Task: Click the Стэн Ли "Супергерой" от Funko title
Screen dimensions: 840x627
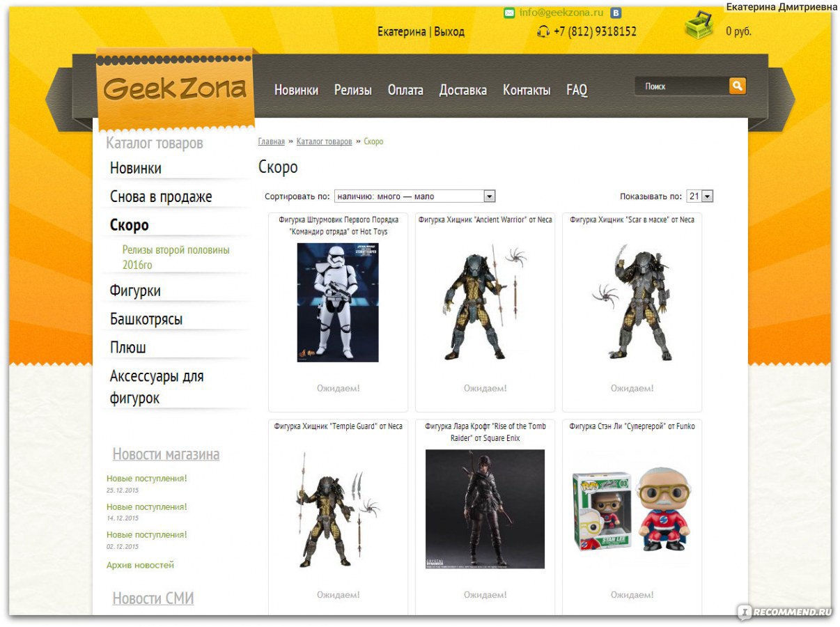Action: (632, 426)
